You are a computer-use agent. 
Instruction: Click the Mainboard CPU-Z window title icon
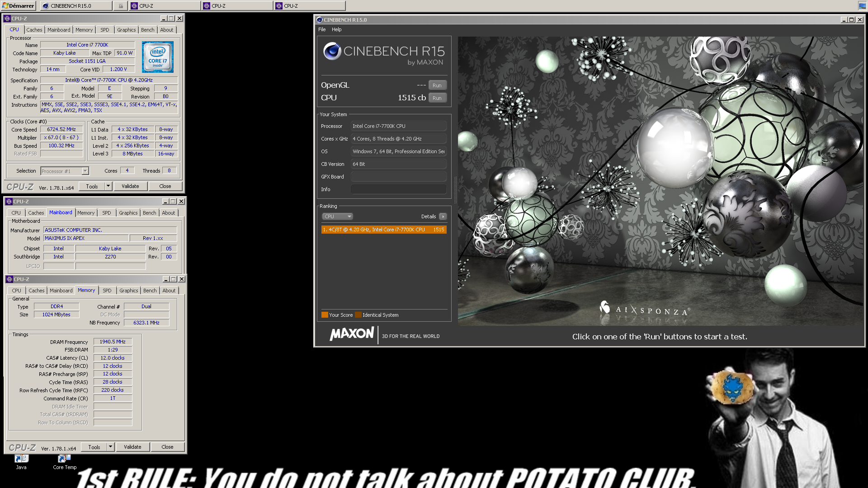[9, 202]
